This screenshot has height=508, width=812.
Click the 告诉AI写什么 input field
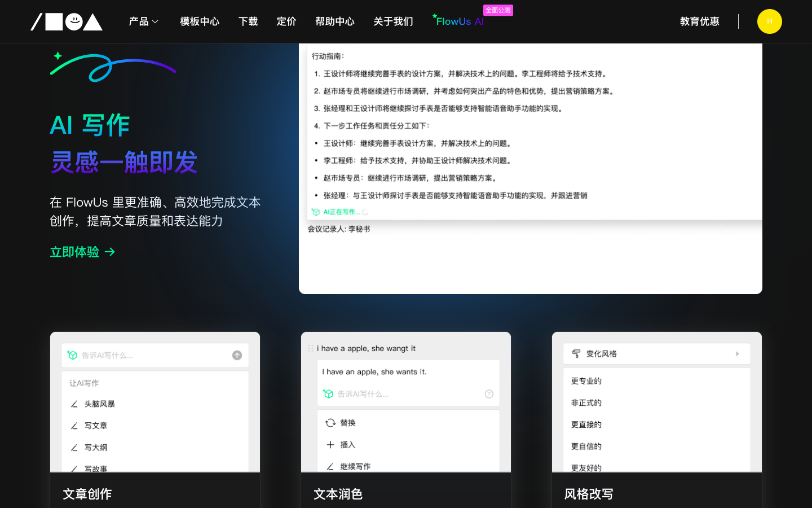point(152,355)
